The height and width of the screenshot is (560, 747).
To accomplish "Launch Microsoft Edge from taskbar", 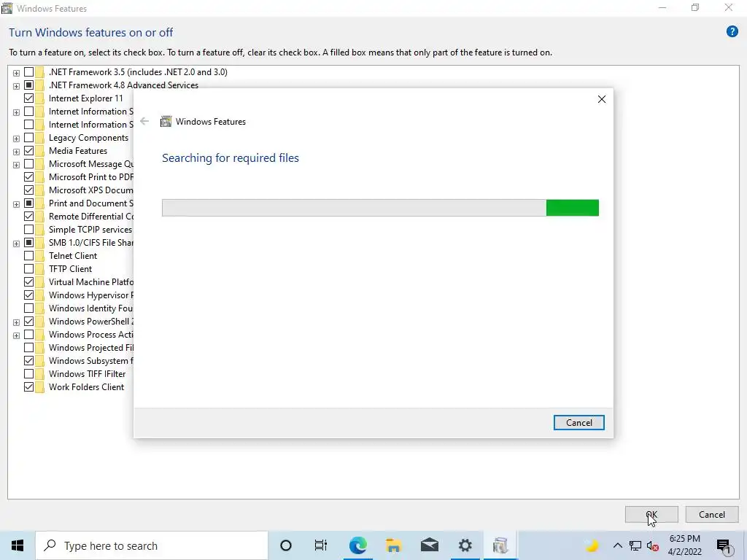I will [357, 545].
